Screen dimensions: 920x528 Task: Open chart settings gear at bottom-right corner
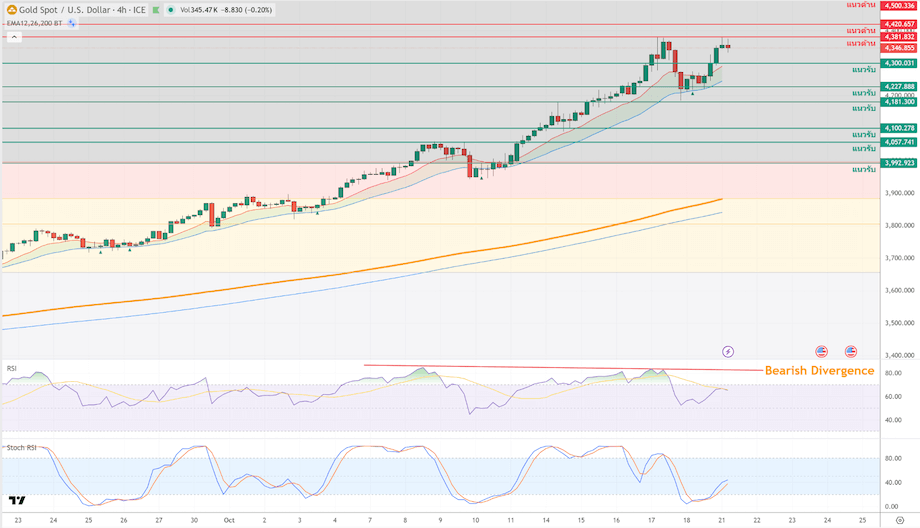coord(900,520)
